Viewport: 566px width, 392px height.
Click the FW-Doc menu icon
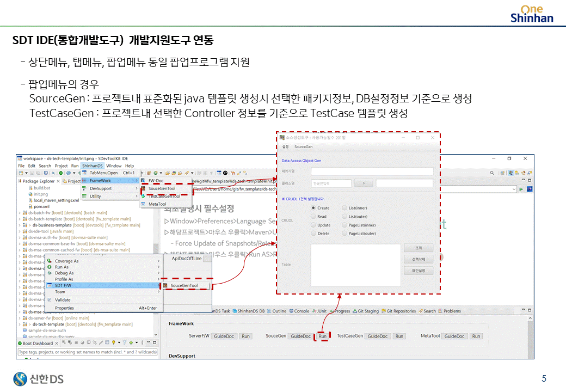143,180
